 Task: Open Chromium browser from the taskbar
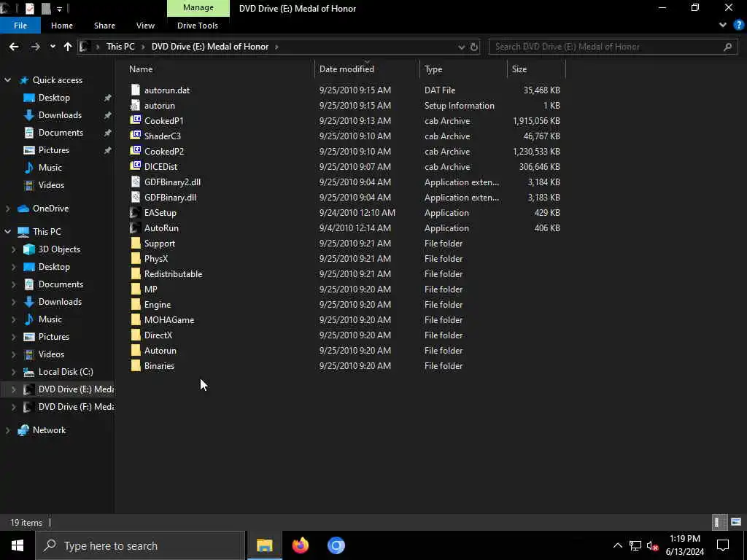pyautogui.click(x=336, y=545)
